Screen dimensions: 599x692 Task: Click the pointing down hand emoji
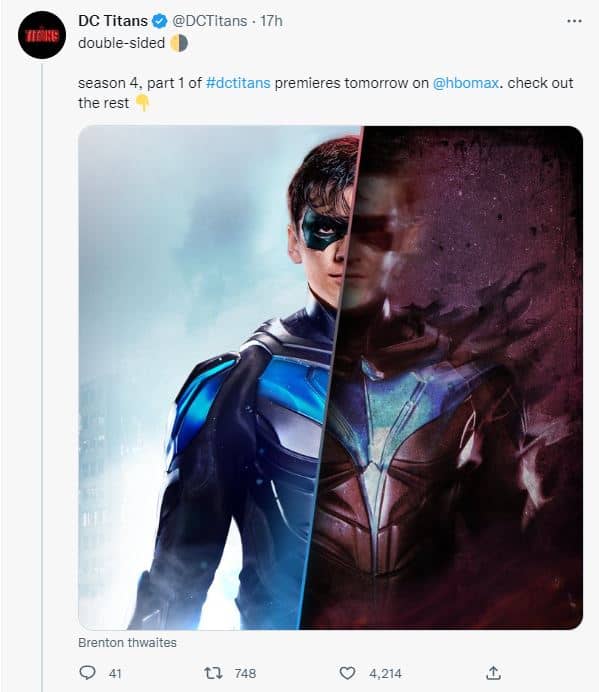click(x=143, y=103)
